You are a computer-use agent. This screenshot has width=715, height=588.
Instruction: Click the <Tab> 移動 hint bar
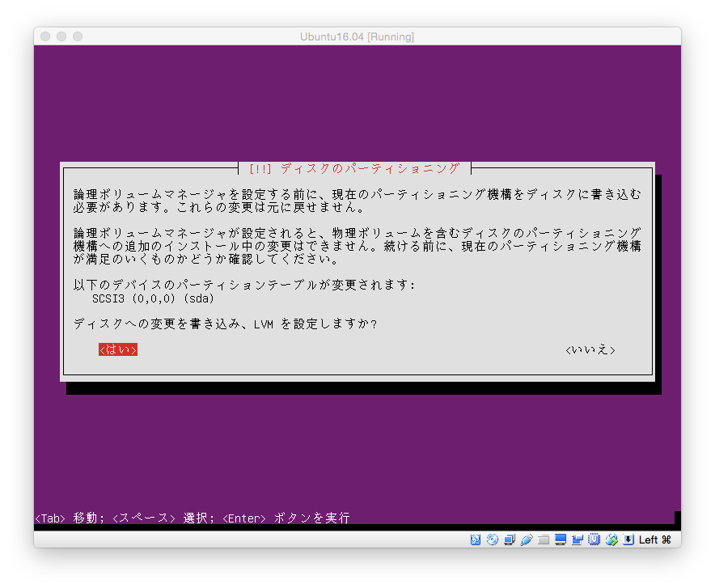click(192, 518)
